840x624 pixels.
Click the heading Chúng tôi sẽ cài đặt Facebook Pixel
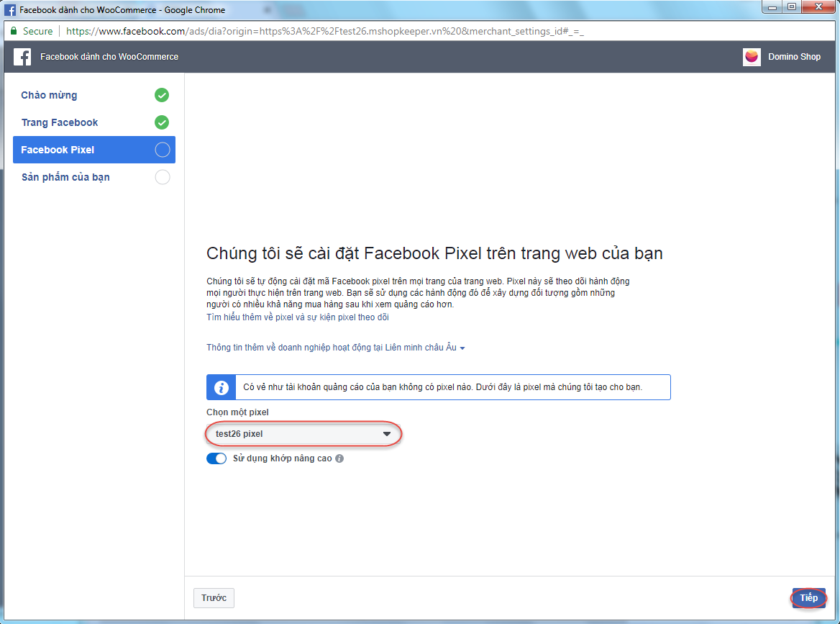pyautogui.click(x=434, y=253)
